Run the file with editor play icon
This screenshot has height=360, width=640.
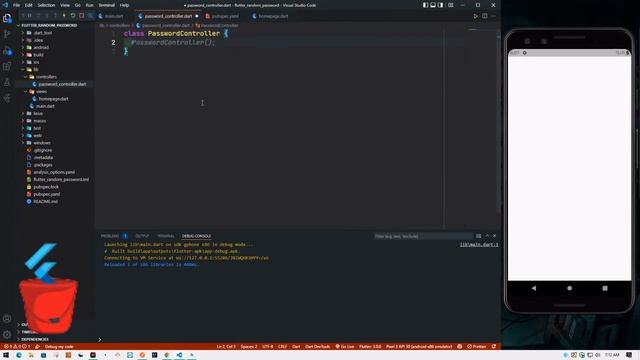476,16
